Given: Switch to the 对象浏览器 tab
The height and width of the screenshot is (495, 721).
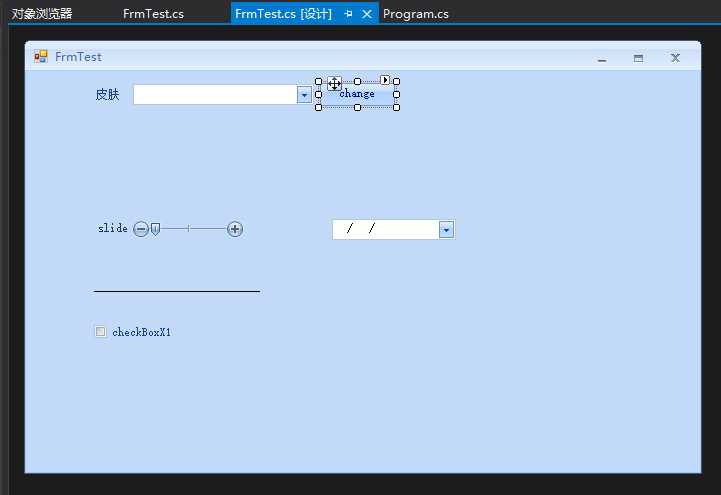Looking at the screenshot, I should pyautogui.click(x=42, y=14).
